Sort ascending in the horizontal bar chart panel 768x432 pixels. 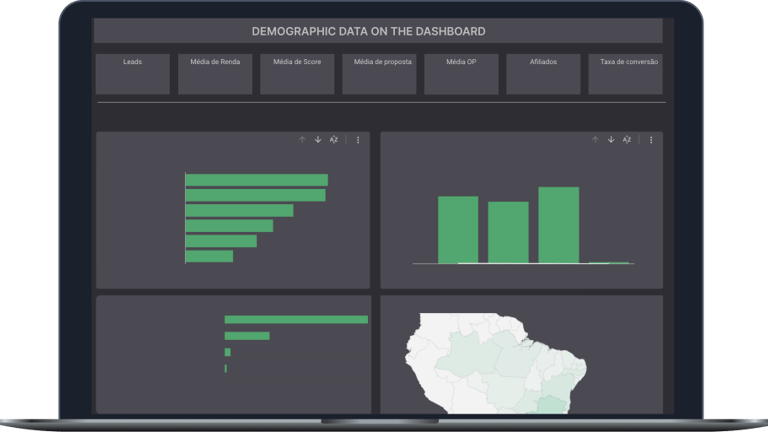pos(302,140)
